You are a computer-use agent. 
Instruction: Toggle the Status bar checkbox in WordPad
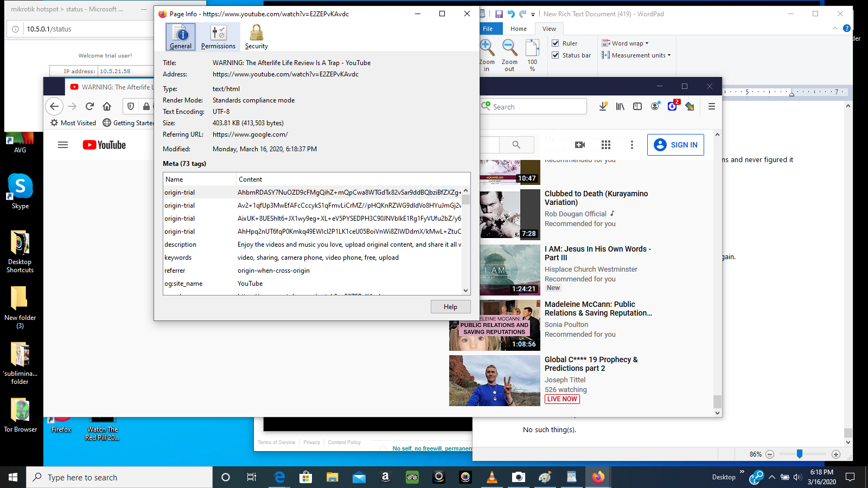pyautogui.click(x=556, y=55)
